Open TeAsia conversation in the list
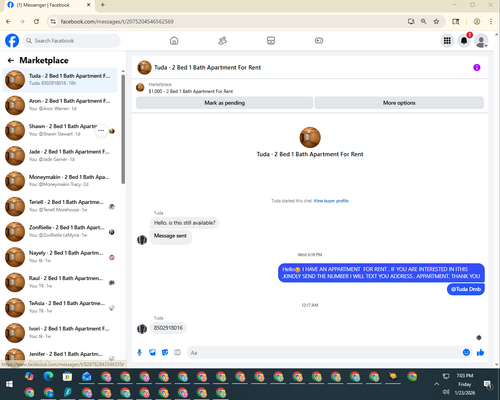The height and width of the screenshot is (400, 500). (x=60, y=307)
